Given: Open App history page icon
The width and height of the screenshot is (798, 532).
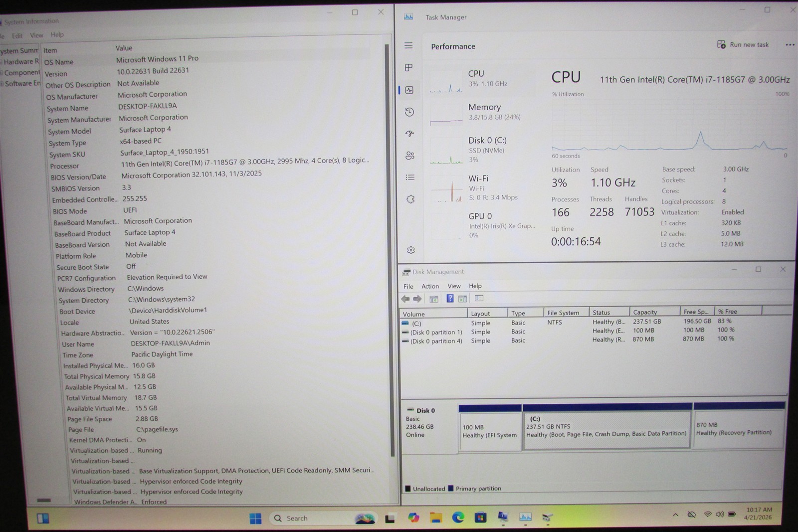Looking at the screenshot, I should (x=409, y=112).
